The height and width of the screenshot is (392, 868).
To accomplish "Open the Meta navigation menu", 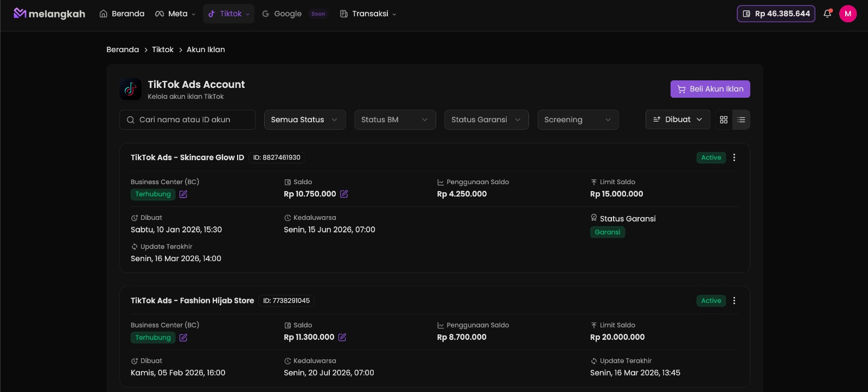I will coord(175,14).
